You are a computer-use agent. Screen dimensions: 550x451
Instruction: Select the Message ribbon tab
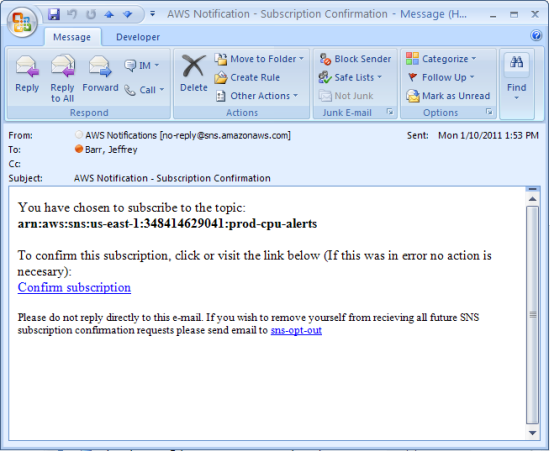pyautogui.click(x=72, y=37)
